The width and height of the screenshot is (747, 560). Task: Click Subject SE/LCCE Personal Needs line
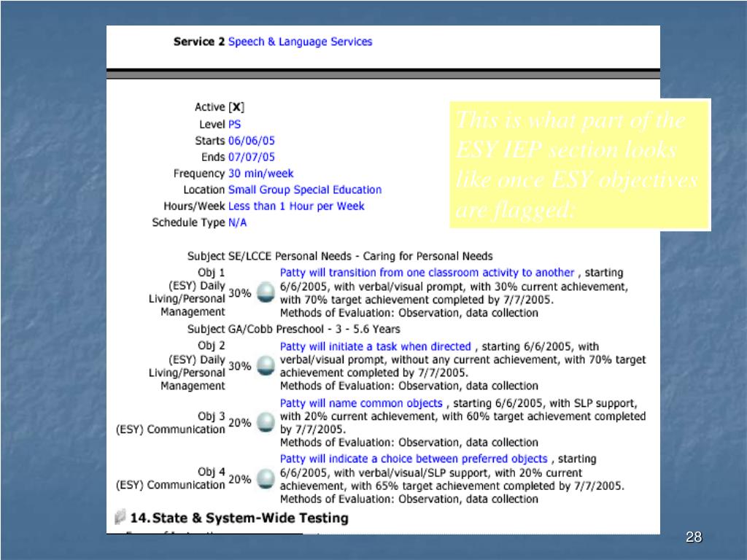pos(340,256)
